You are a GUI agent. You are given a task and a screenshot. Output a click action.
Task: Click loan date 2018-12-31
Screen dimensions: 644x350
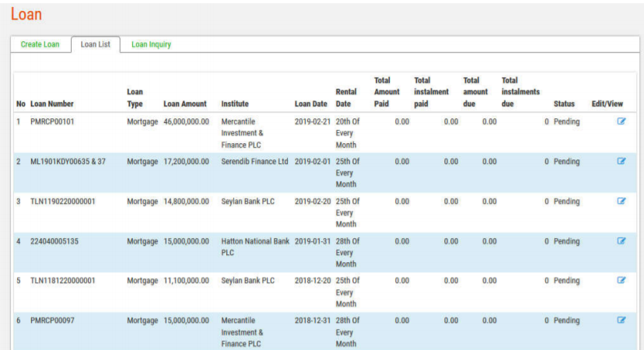(312, 320)
